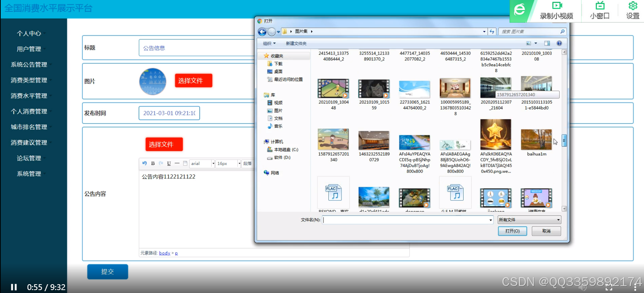Image resolution: width=644 pixels, height=293 pixels.
Task: Toggle underline formatting in editor toolbar
Action: [169, 164]
